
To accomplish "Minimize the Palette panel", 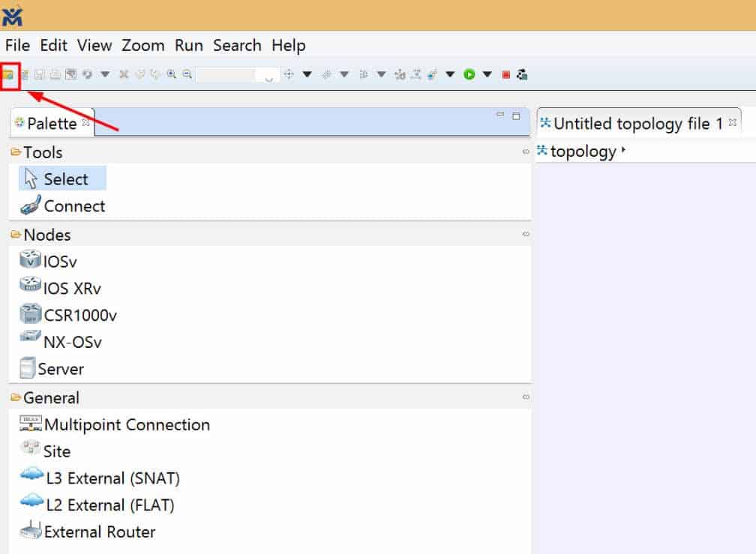I will tap(500, 115).
